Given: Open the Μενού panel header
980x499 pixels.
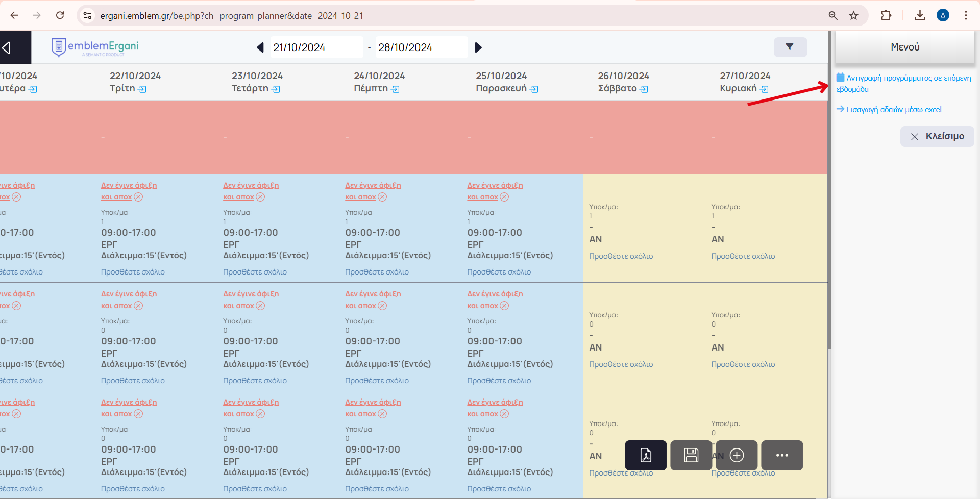Looking at the screenshot, I should (904, 47).
